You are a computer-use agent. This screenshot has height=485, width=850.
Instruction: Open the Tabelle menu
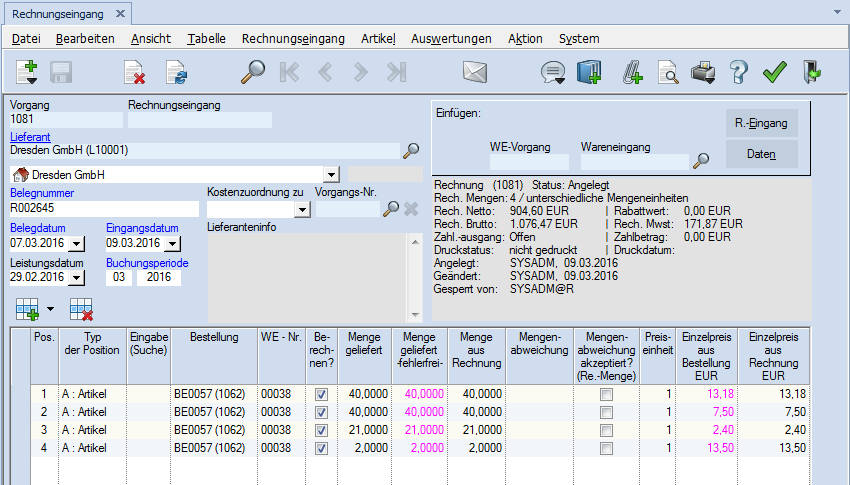pyautogui.click(x=206, y=39)
